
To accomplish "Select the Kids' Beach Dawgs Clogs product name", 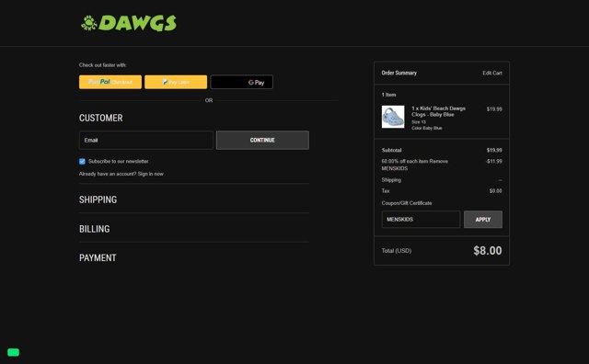I will pyautogui.click(x=438, y=111).
